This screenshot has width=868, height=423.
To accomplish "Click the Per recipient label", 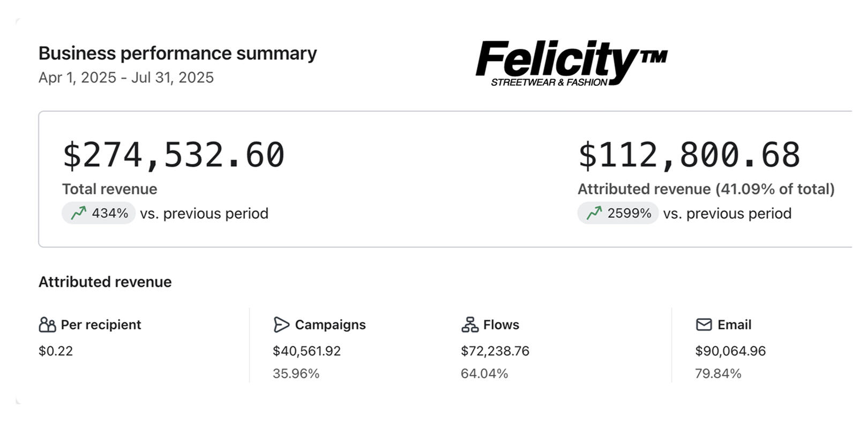I will 101,324.
